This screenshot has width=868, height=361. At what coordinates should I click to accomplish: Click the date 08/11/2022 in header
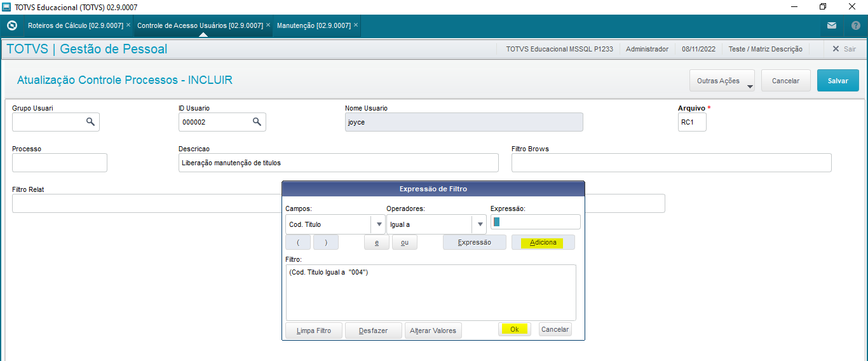point(698,49)
